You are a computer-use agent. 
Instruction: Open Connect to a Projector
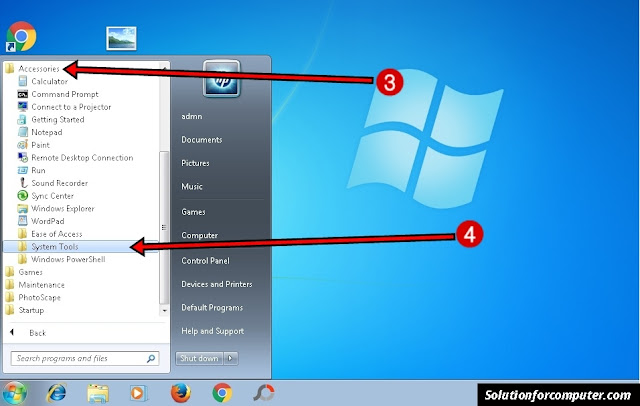tap(64, 106)
